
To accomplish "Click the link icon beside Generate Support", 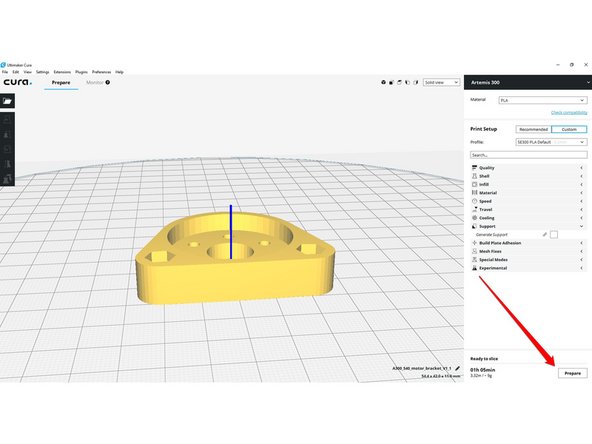I will click(545, 234).
